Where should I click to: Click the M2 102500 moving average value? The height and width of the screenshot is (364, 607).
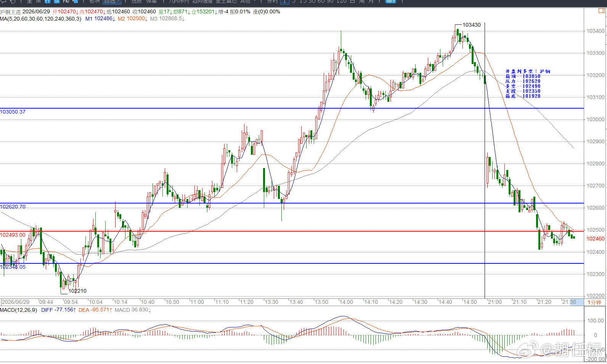[132, 19]
